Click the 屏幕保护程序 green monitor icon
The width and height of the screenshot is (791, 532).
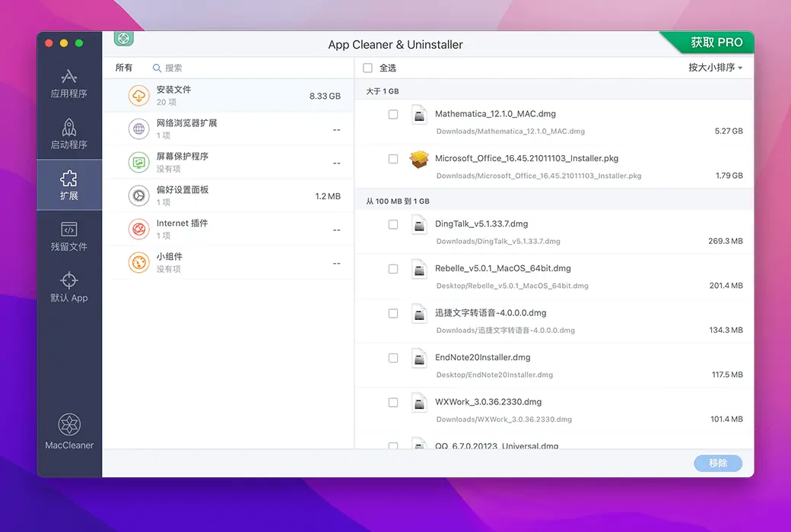tap(138, 163)
